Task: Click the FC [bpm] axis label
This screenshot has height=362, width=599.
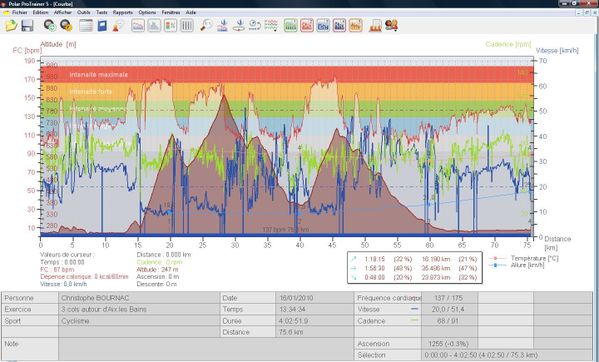Action: (27, 50)
